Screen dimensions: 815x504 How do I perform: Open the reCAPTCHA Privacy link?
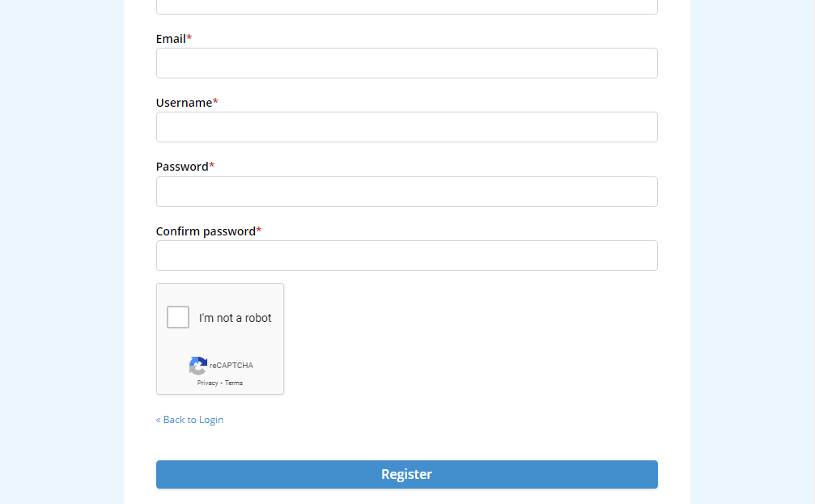tap(207, 383)
